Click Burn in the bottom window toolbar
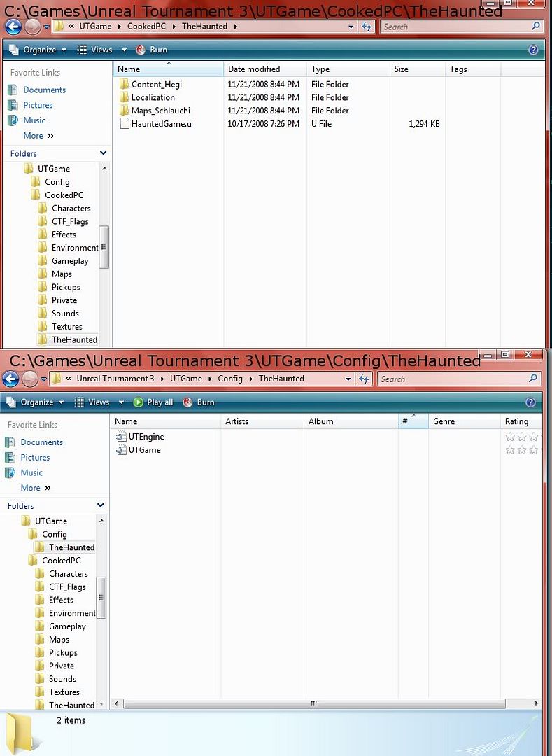This screenshot has height=756, width=552. 199,402
